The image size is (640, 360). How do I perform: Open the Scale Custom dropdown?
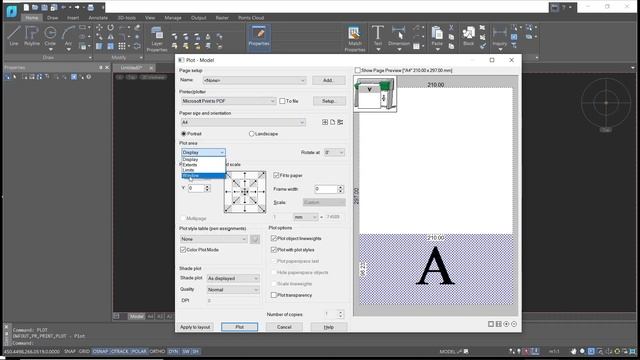click(x=324, y=202)
